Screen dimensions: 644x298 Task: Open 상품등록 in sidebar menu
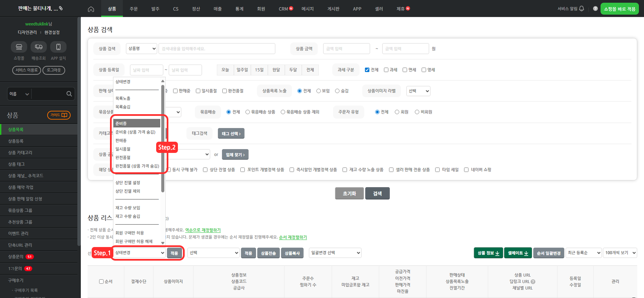39,141
